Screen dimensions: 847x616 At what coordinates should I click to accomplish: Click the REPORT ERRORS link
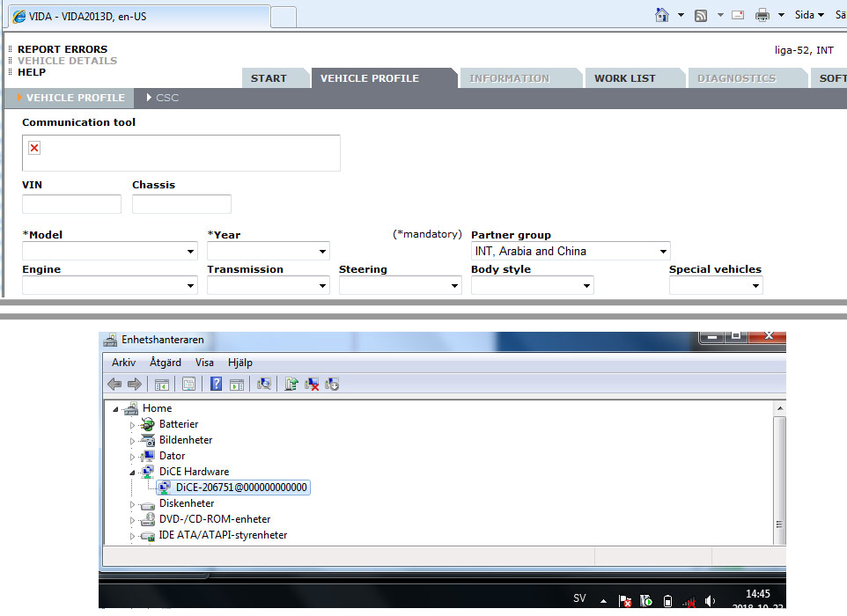click(63, 49)
